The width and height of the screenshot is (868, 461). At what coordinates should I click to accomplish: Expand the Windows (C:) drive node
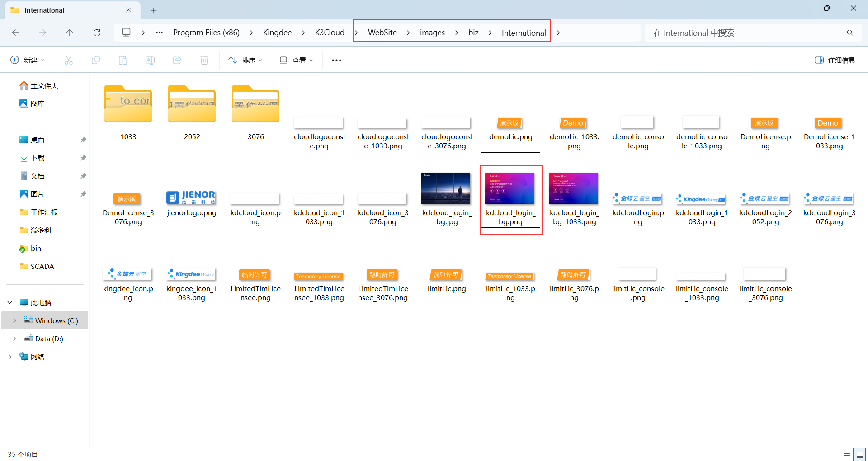tap(14, 320)
